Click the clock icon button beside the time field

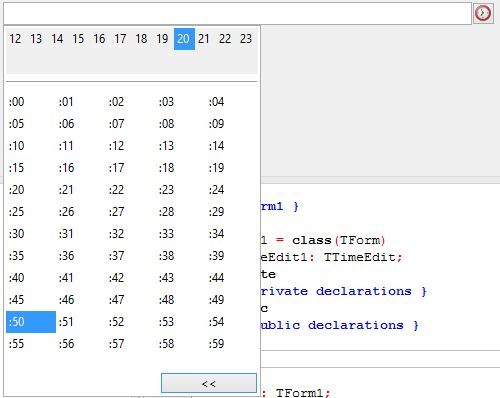[x=483, y=13]
